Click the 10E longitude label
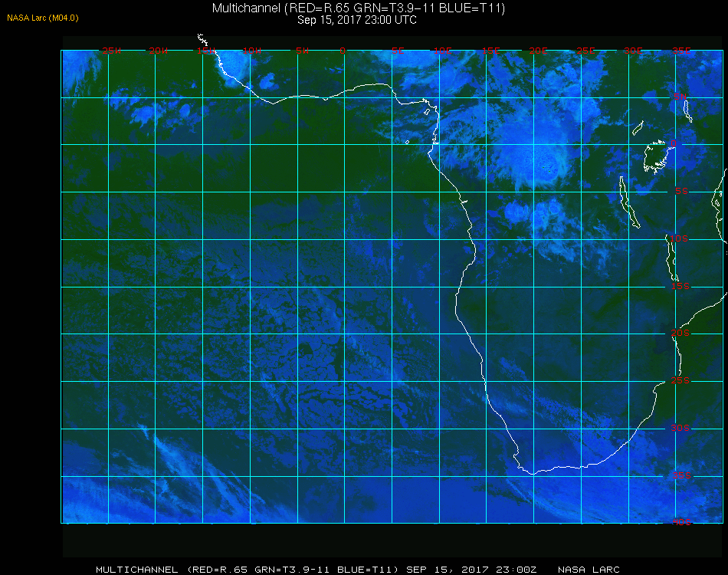 click(x=442, y=51)
